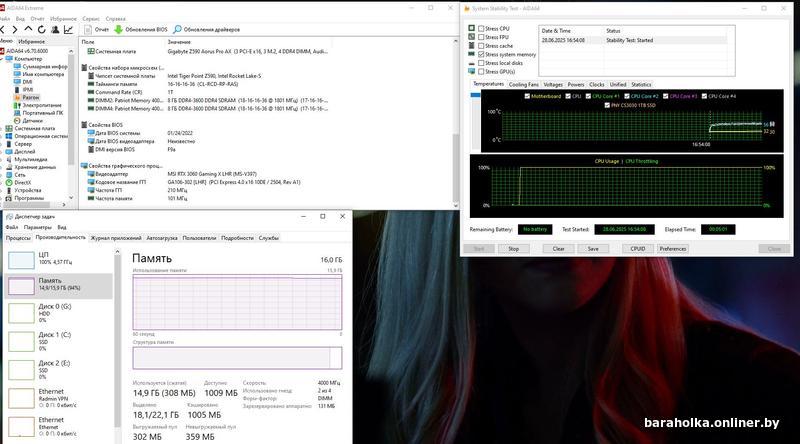800x444 pixels.
Task: Select ЦП performance thumbnail in Task Manager
Action: [x=21, y=260]
